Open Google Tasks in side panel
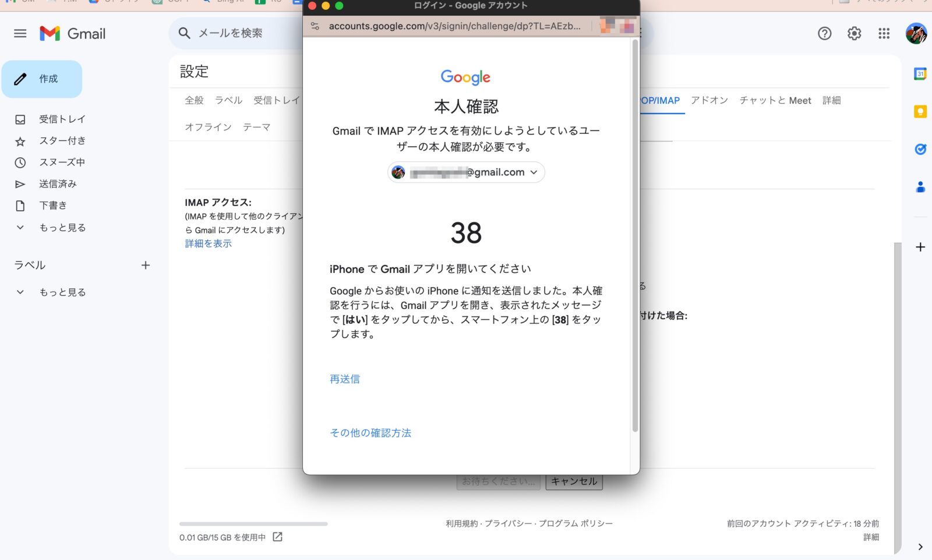The width and height of the screenshot is (932, 560). point(920,149)
